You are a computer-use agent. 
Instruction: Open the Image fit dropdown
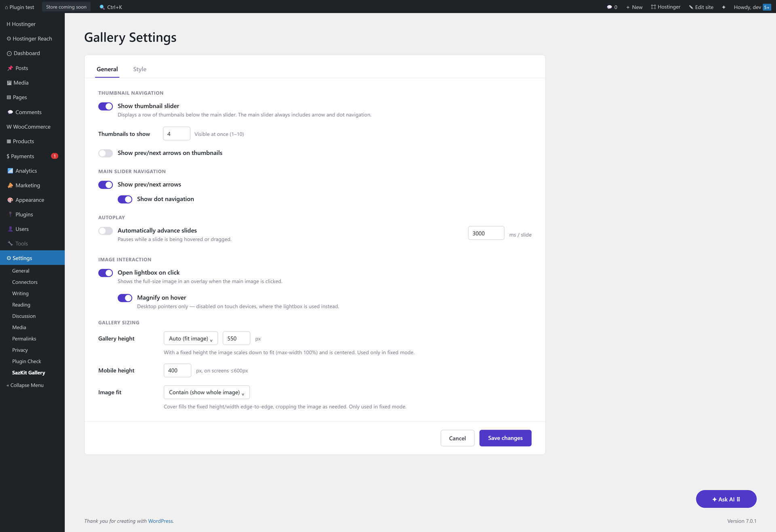tap(207, 392)
